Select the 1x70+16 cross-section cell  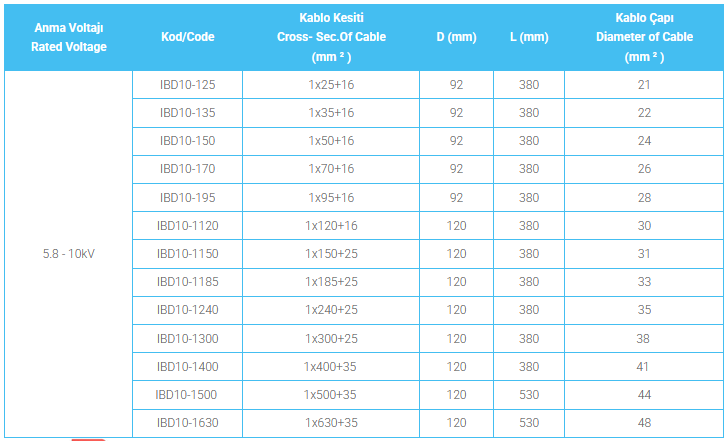tap(331, 170)
